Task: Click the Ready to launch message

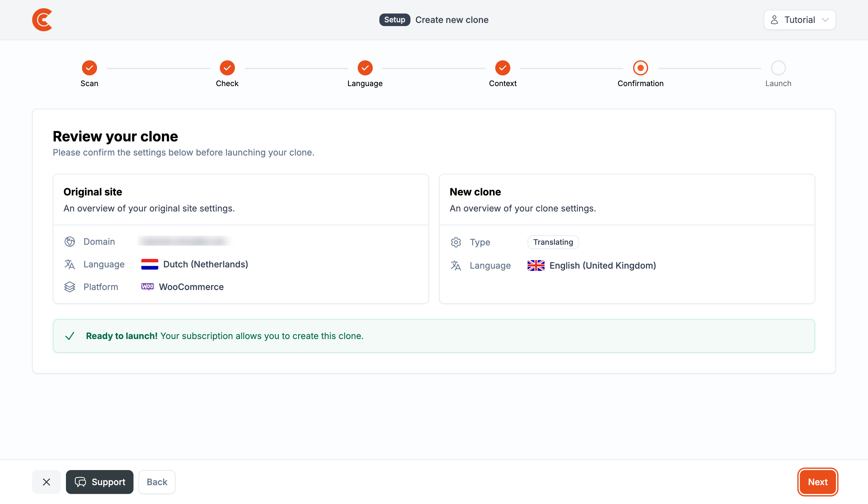Action: pyautogui.click(x=225, y=336)
